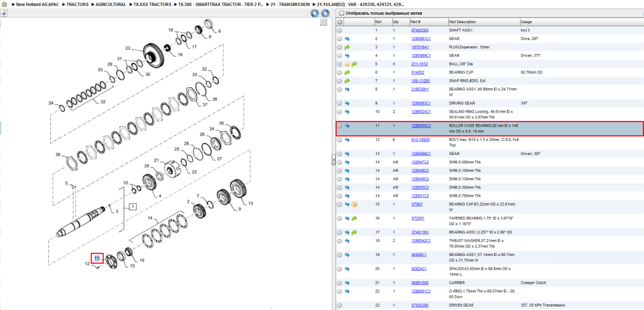The height and width of the screenshot is (310, 644).
Task: Click the green arrow icon in the BEARING CUP 614052 row
Action: 346,72
